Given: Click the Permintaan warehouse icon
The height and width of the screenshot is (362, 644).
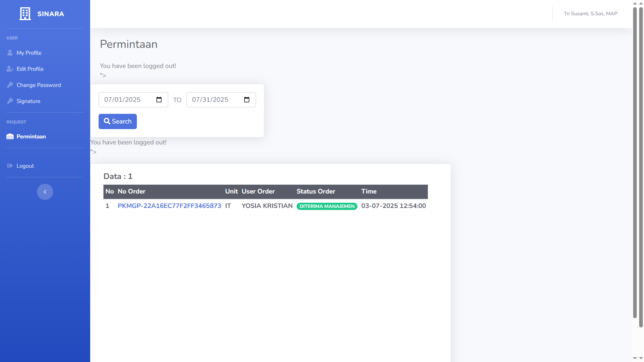Looking at the screenshot, I should (10, 137).
